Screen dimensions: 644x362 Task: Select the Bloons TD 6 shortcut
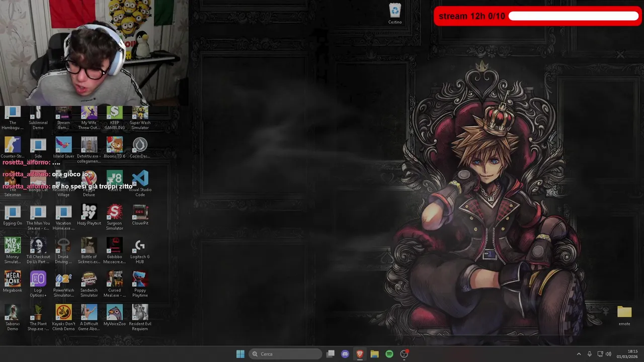click(x=115, y=148)
